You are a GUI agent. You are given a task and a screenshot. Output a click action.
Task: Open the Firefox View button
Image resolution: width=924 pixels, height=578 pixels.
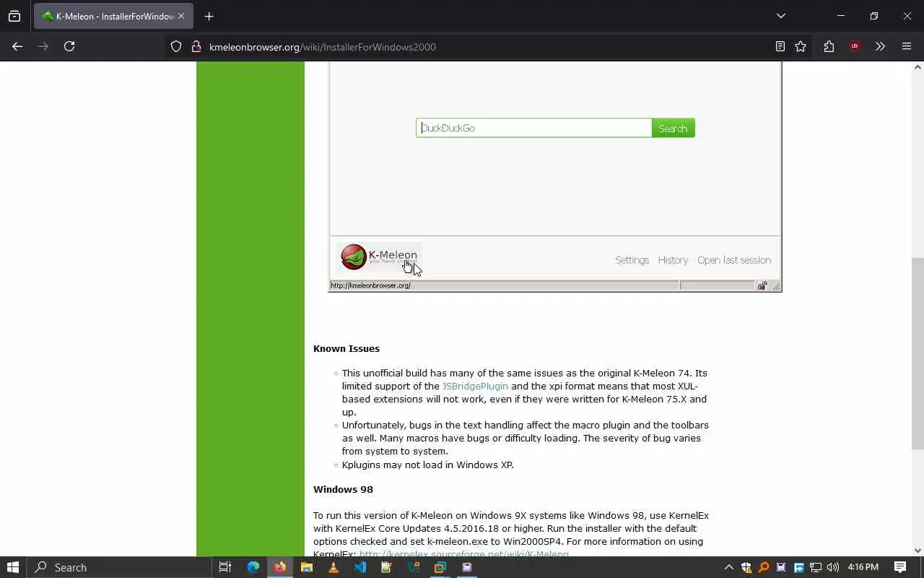point(14,16)
